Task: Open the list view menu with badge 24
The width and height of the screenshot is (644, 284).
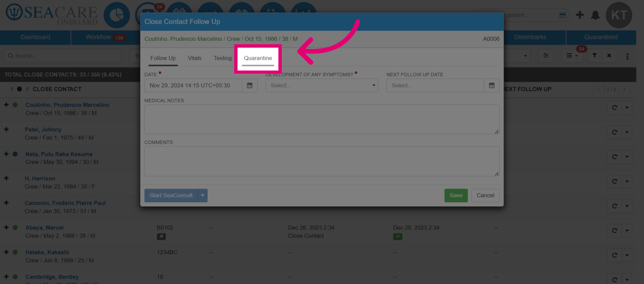Action: pos(572,56)
